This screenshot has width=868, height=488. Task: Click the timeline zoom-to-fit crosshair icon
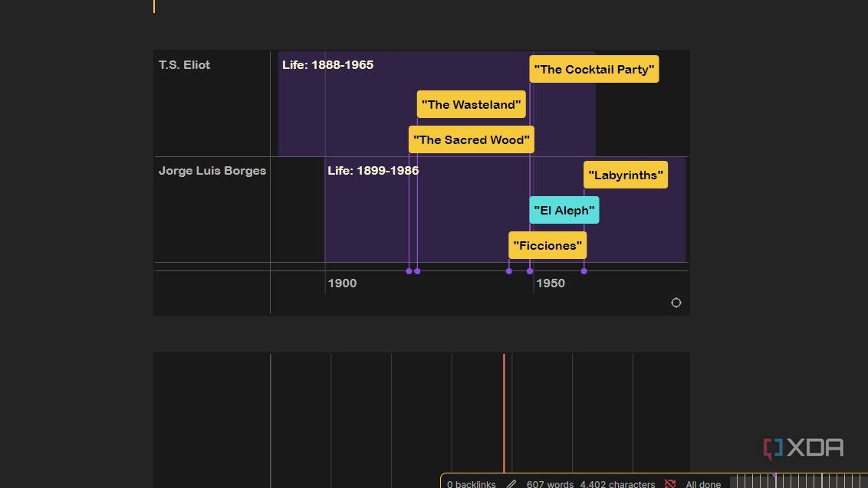(676, 303)
